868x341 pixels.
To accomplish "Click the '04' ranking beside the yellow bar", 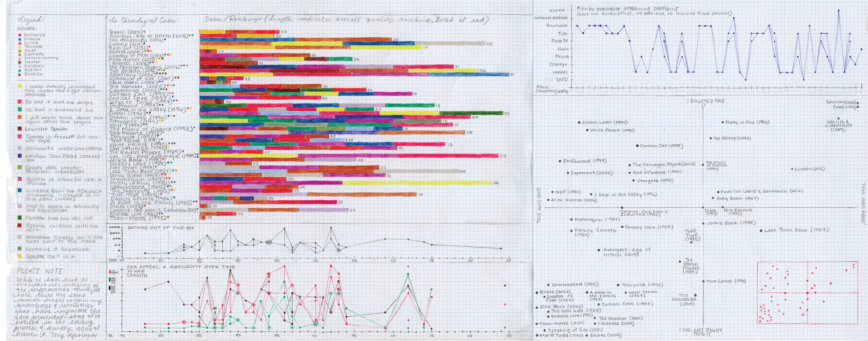I will point(496,183).
